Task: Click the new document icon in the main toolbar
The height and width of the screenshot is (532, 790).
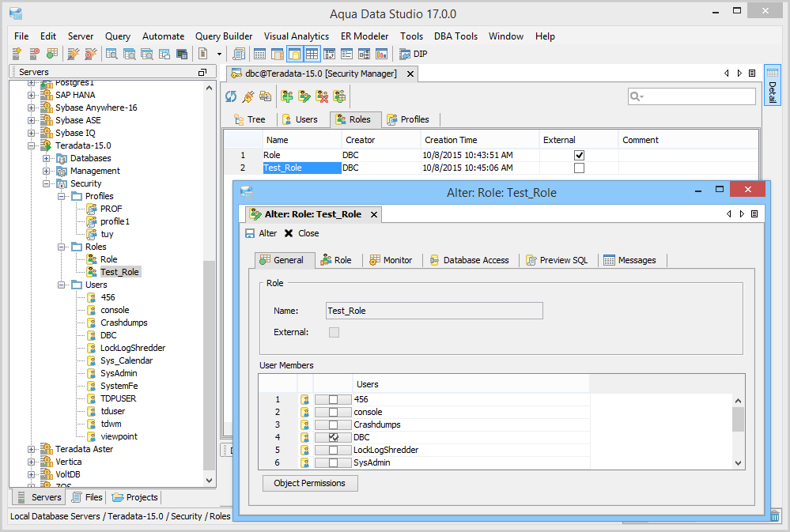Action: point(203,54)
